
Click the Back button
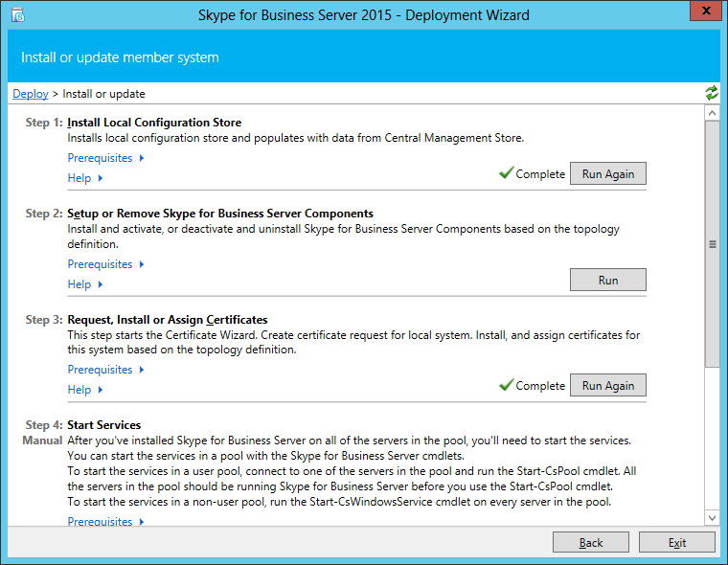click(591, 542)
